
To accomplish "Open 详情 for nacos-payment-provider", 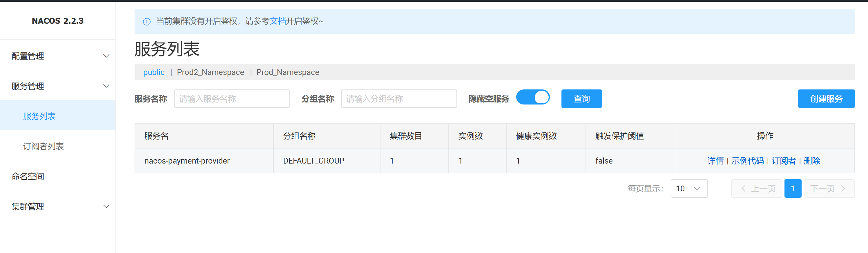I will (715, 161).
